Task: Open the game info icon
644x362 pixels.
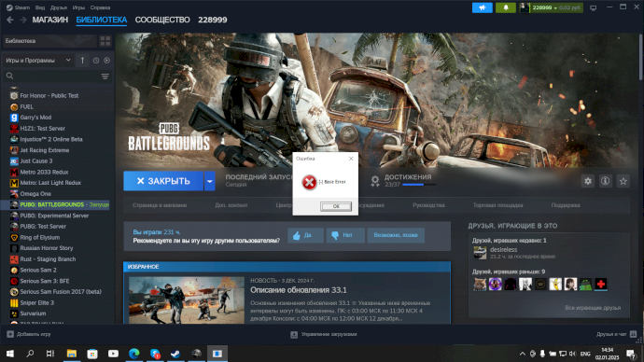Action: click(606, 181)
